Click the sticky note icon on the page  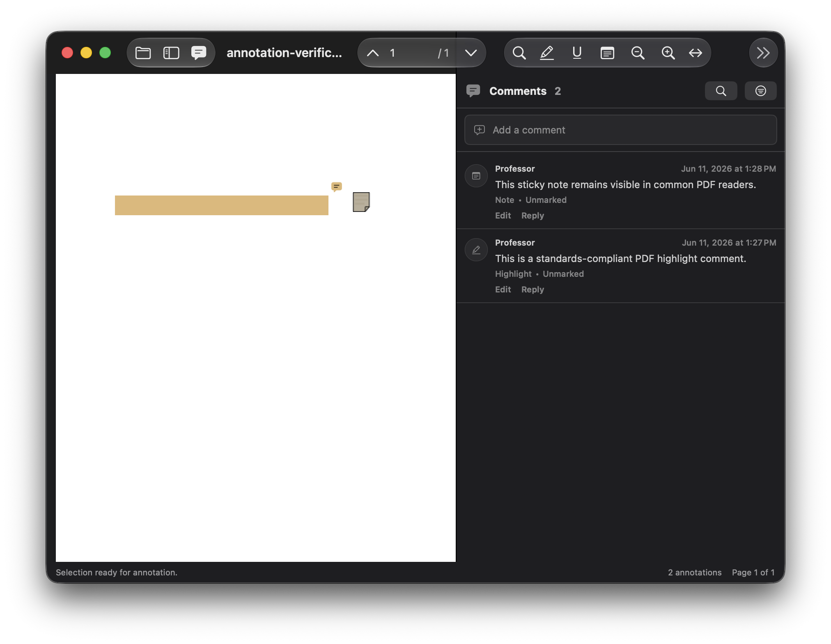pos(361,202)
